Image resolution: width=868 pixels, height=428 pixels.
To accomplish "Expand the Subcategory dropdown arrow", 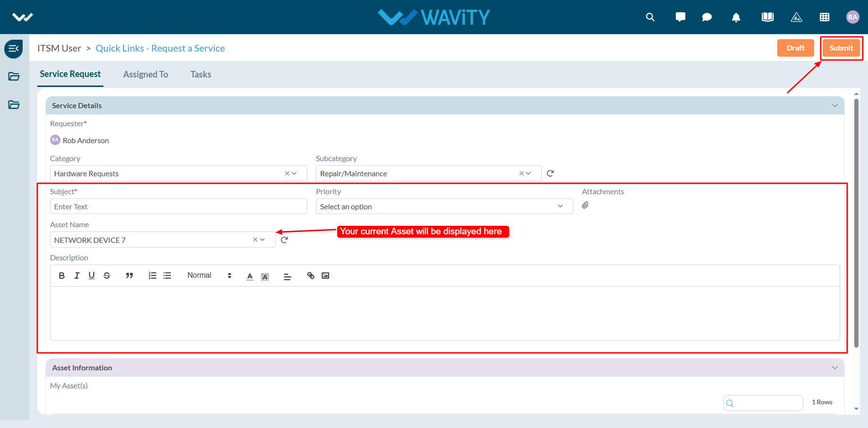I will (528, 173).
